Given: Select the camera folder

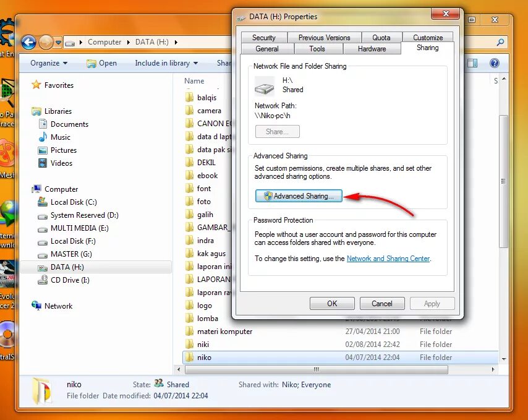Looking at the screenshot, I should click(x=203, y=111).
